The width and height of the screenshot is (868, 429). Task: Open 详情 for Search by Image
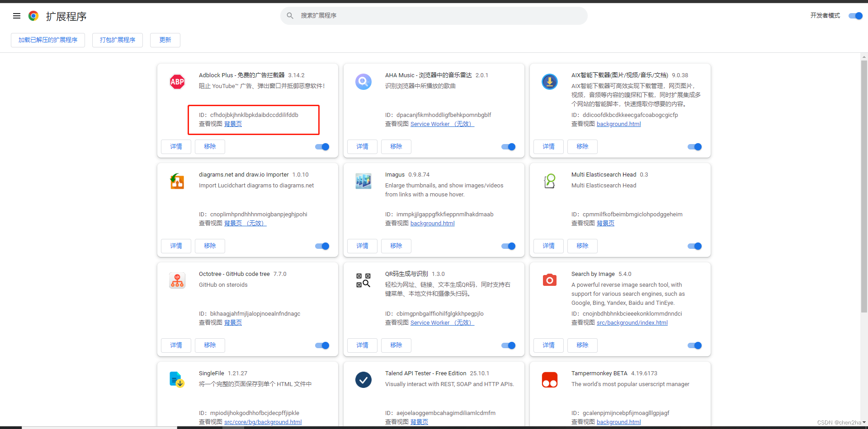pyautogui.click(x=548, y=345)
